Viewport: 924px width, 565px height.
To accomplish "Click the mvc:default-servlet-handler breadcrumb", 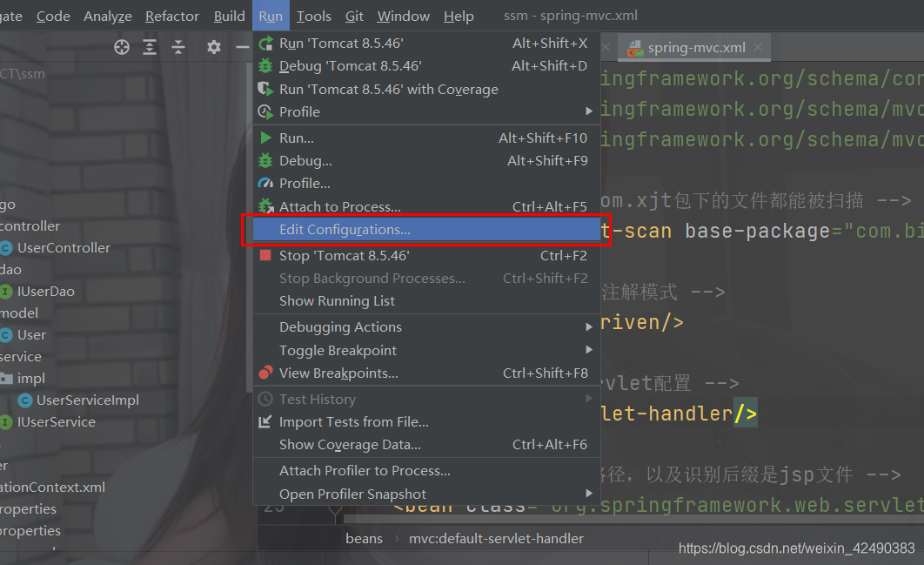I will (x=496, y=539).
